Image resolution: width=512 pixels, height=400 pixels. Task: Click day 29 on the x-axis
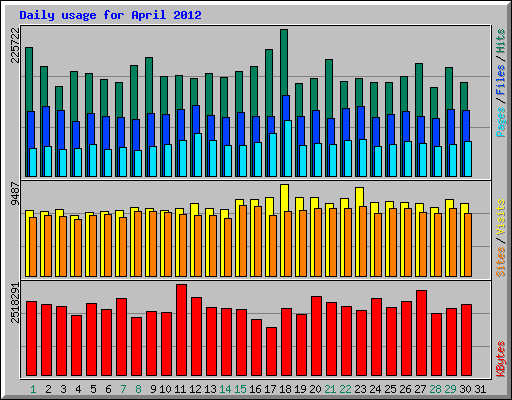450,389
